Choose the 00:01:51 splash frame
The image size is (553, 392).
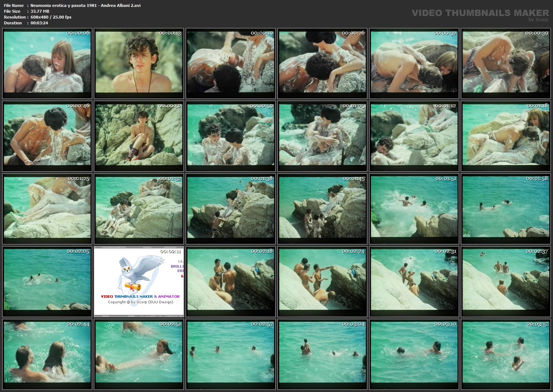[x=414, y=209]
